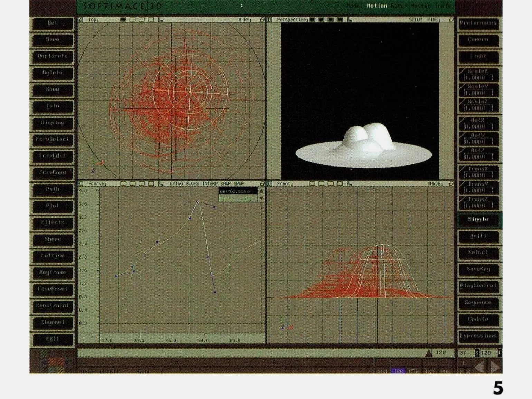Viewport: 532px width, 399px height.
Task: Toggle SLOPE option in the Fcurve window
Action: [192, 184]
